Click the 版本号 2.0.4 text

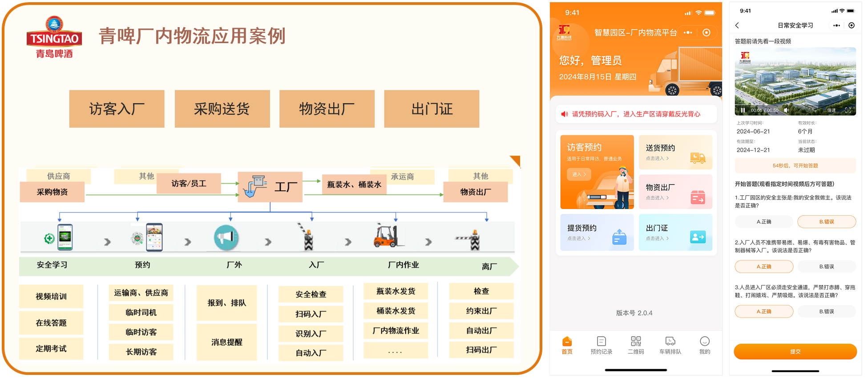[x=634, y=313]
